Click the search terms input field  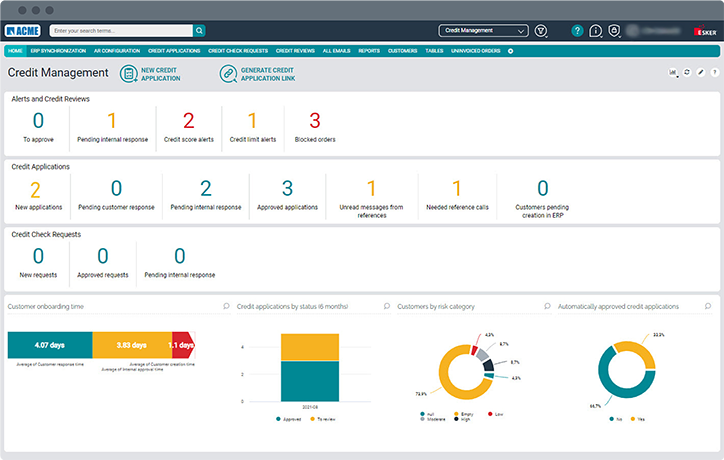click(120, 31)
